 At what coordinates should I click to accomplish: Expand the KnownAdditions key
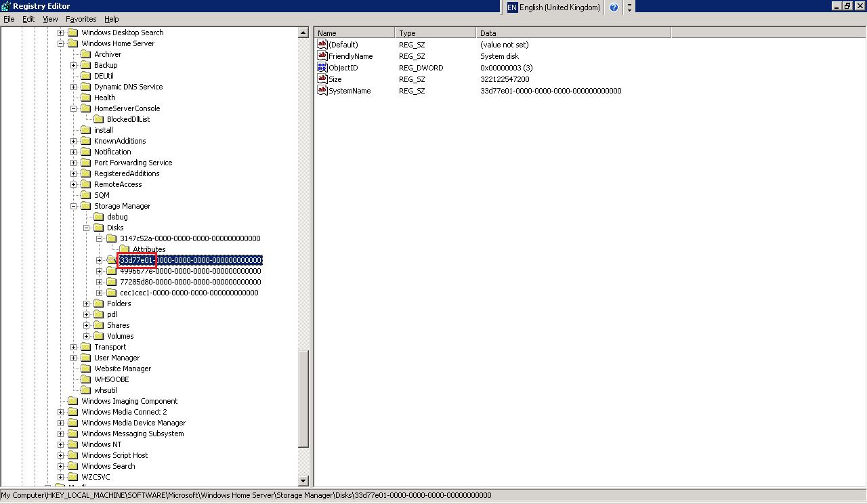pyautogui.click(x=74, y=141)
